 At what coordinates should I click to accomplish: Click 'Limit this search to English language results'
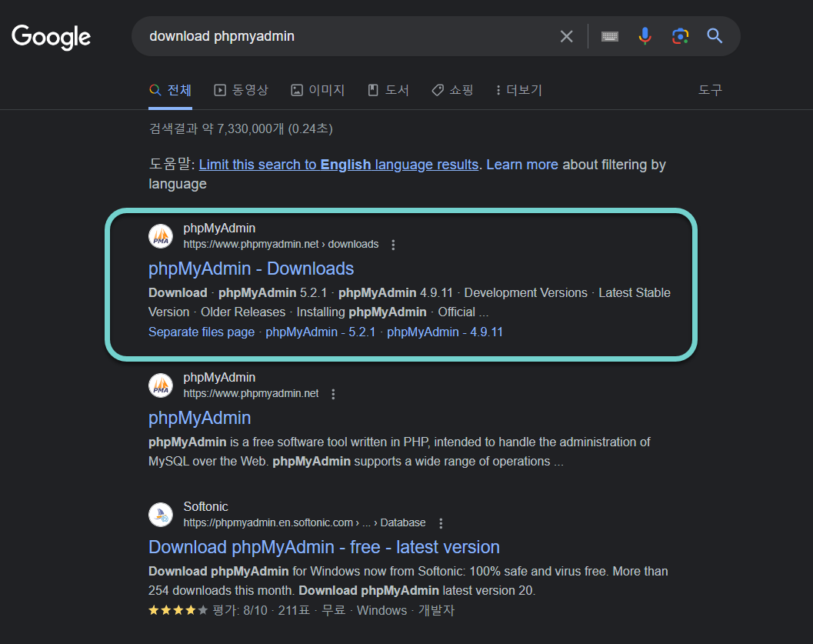338,165
